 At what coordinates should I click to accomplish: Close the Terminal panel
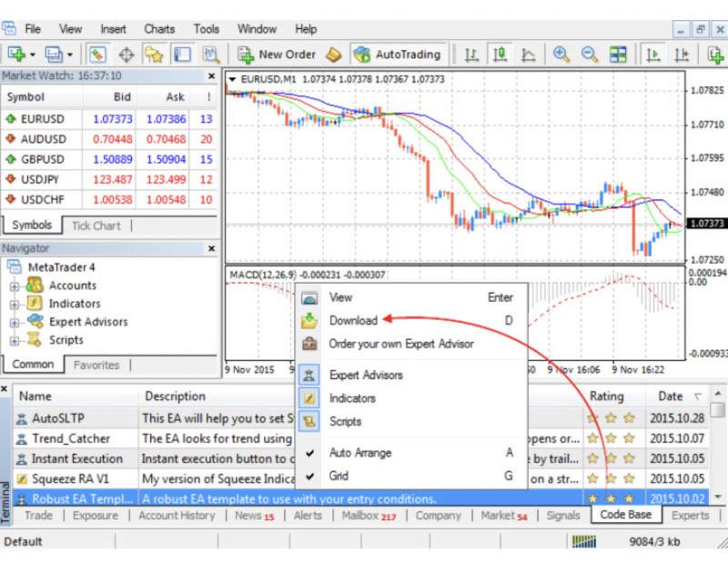(5, 388)
